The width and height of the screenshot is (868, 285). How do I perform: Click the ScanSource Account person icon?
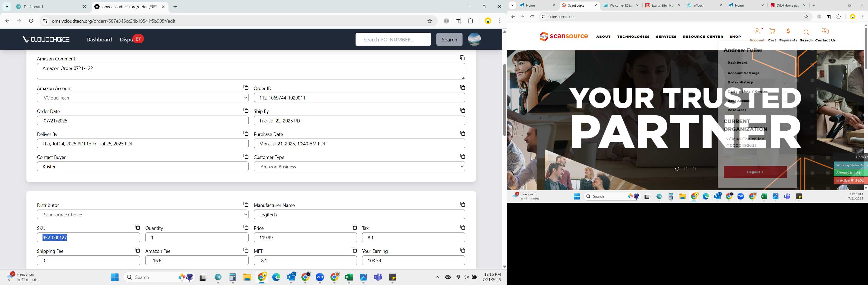[757, 31]
